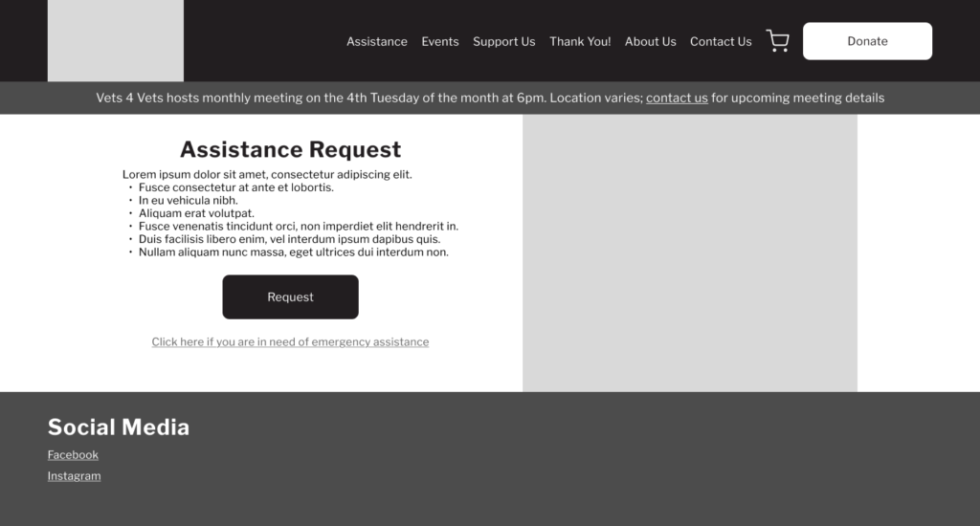The height and width of the screenshot is (526, 980).
Task: Click the Lorem ipsum dolor sit amet line
Action: pos(267,175)
